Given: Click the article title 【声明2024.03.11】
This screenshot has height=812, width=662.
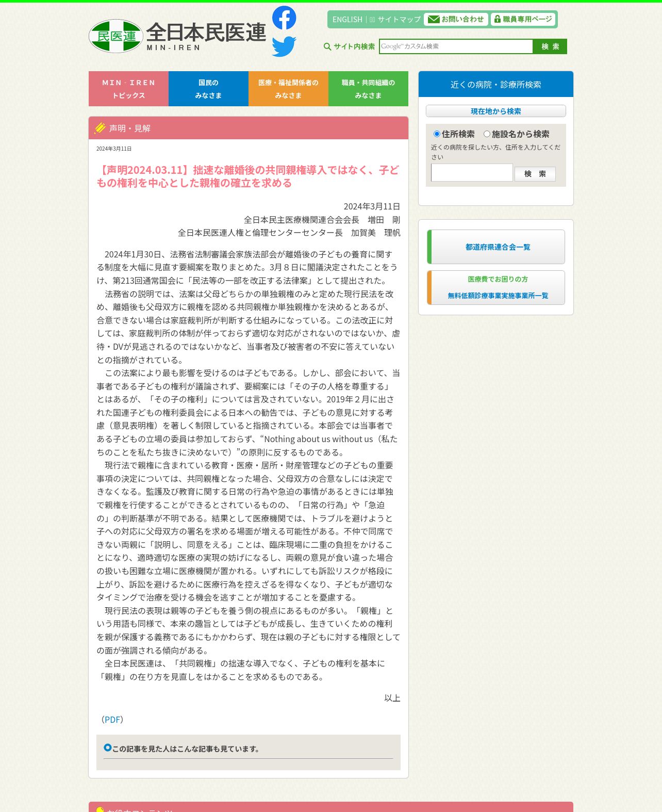Looking at the screenshot, I should [248, 176].
